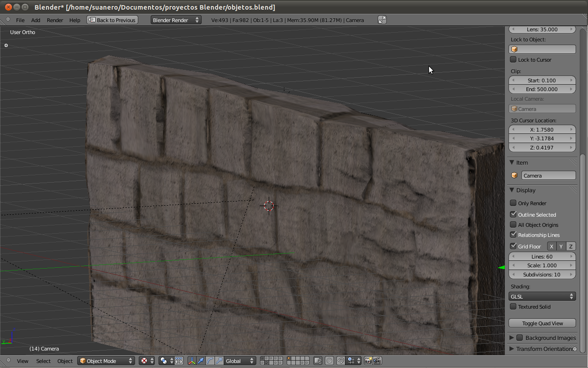Screen dimensions: 588x368
Task: Enable the Background Images checkbox
Action: click(520, 338)
